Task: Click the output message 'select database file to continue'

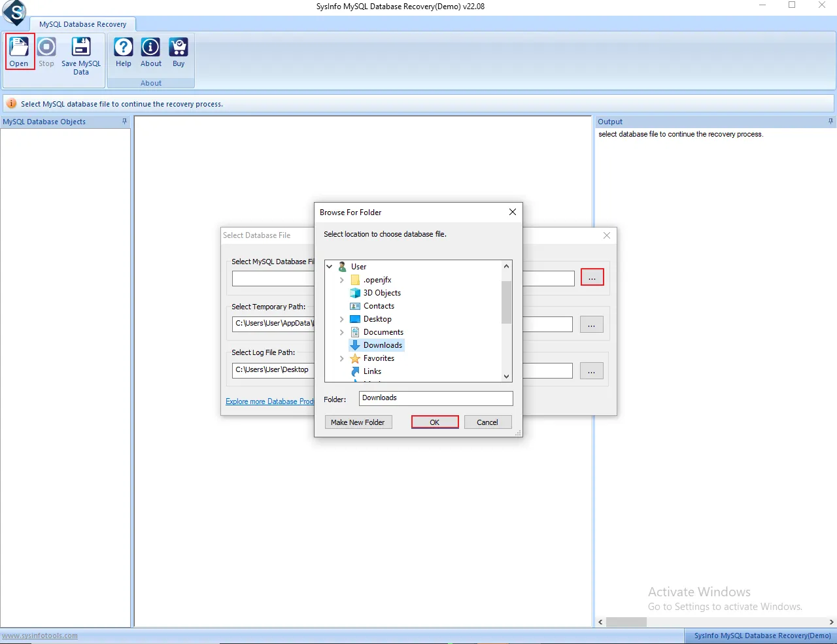Action: click(681, 134)
